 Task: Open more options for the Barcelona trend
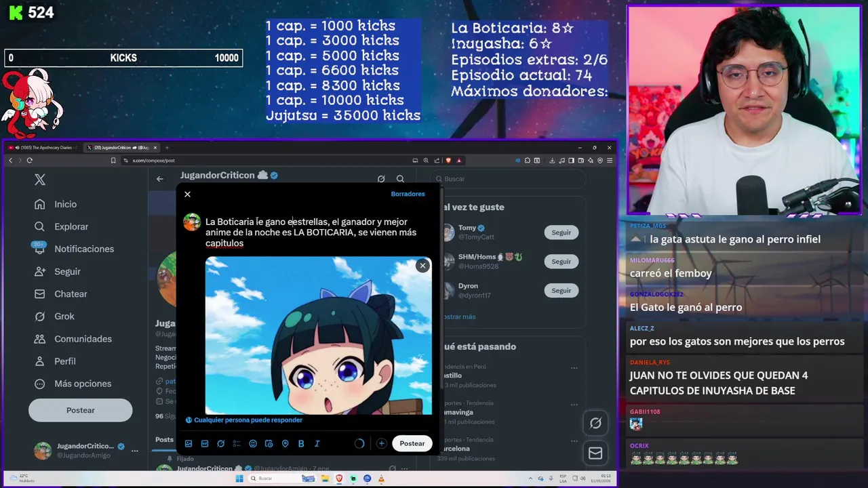click(x=574, y=441)
